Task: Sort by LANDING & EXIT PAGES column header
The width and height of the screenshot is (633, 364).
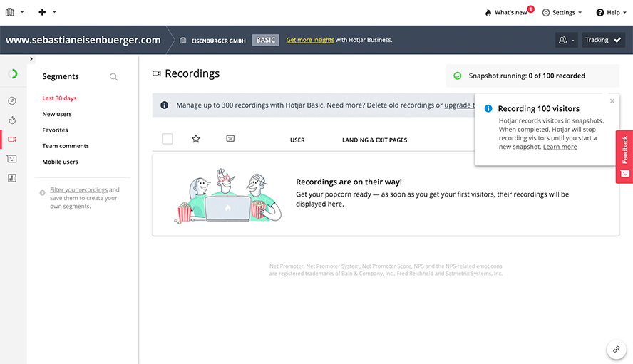Action: 375,140
